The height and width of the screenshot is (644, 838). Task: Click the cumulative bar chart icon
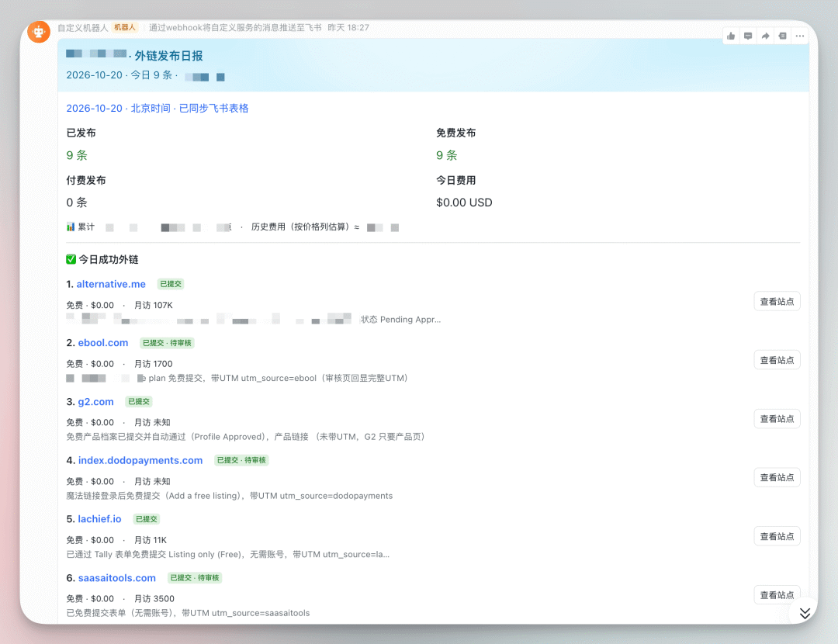(71, 227)
